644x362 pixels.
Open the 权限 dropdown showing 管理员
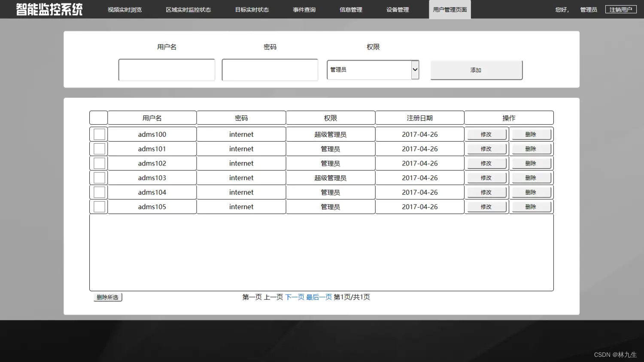point(373,69)
